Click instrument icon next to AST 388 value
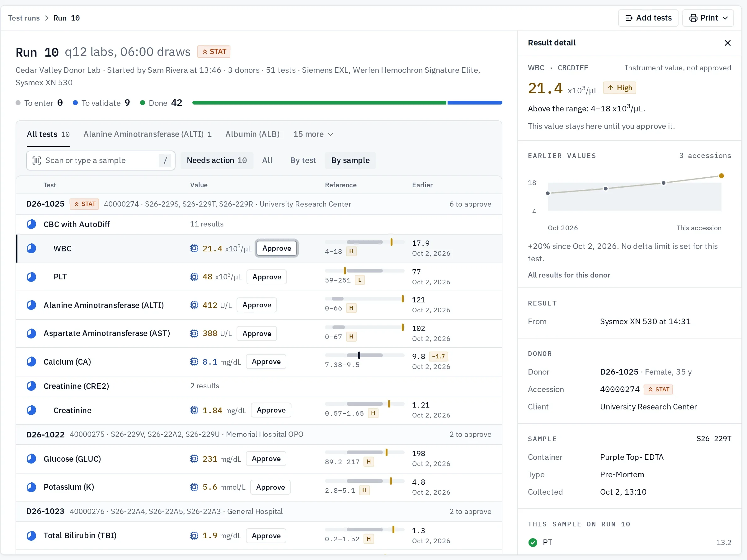The image size is (747, 560). pyautogui.click(x=194, y=334)
